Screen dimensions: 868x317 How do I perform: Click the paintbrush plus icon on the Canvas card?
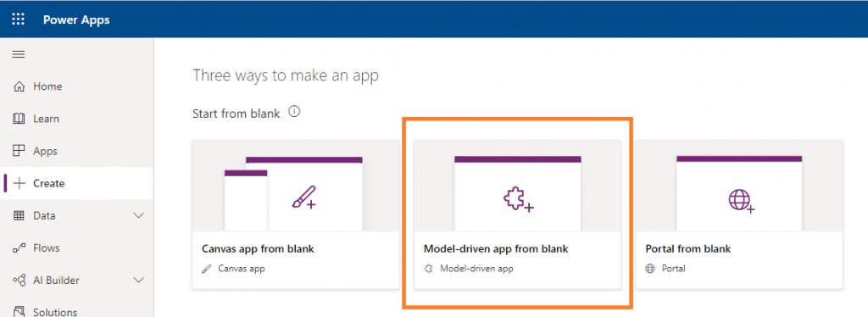click(x=304, y=197)
